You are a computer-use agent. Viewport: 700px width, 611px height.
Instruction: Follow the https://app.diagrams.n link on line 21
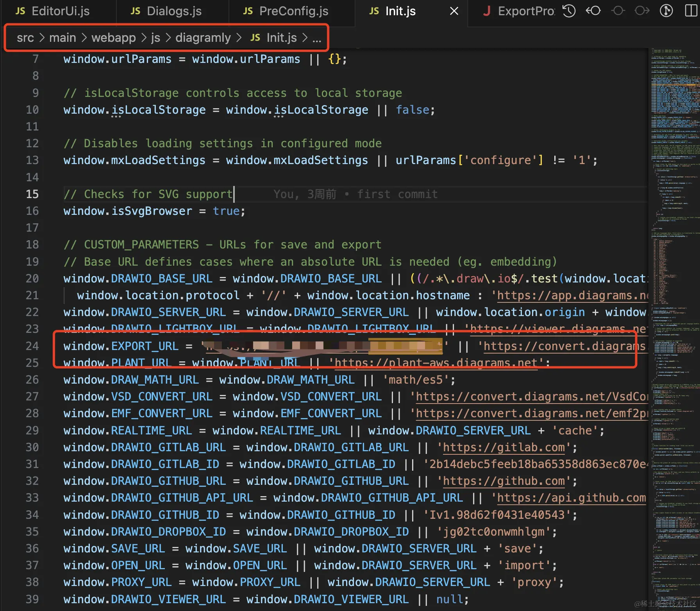(572, 295)
